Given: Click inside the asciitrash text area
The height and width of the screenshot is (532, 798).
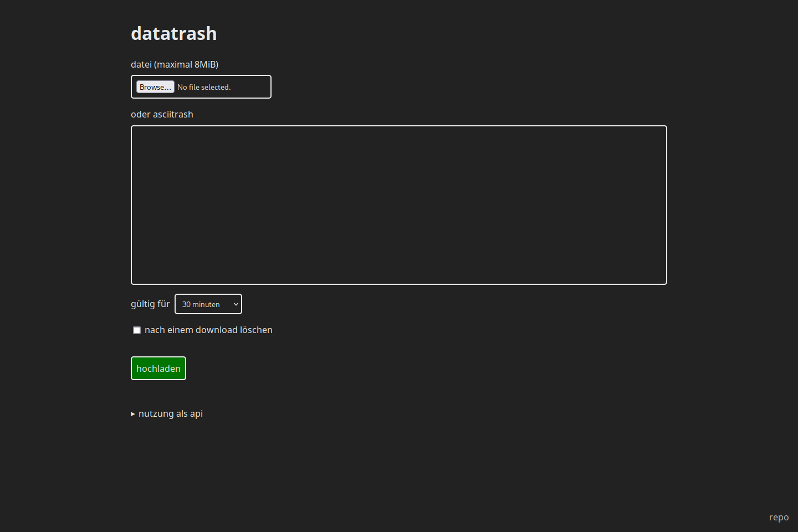Looking at the screenshot, I should point(399,205).
